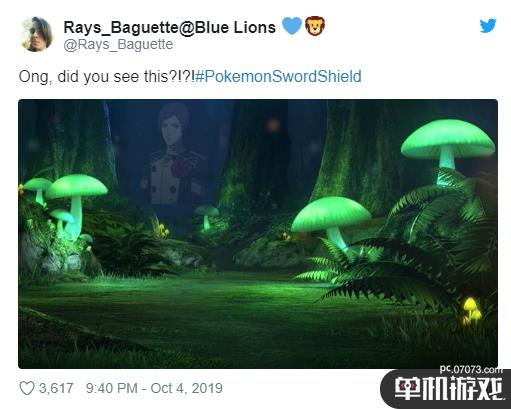
Task: Click the 3,617 likes count
Action: tap(56, 388)
